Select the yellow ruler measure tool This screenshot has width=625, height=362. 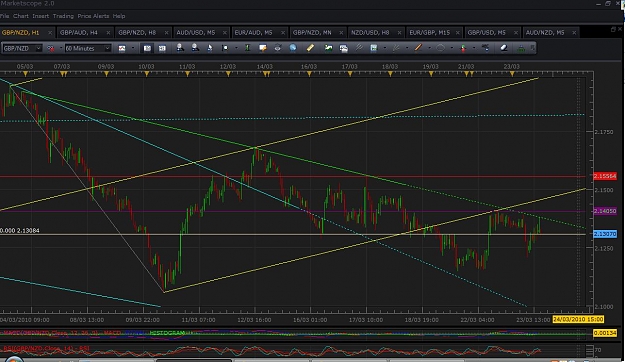pyautogui.click(x=310, y=48)
